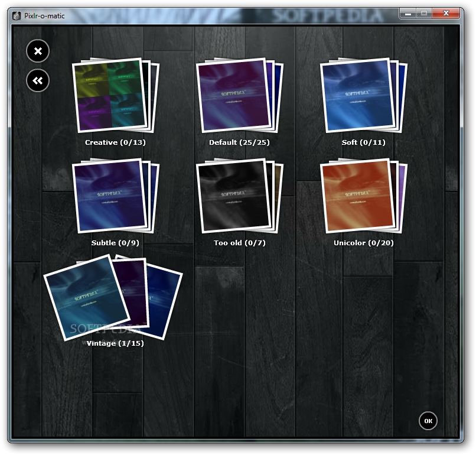The image size is (476, 455).
Task: Minimize the Pixlr-o-matic window
Action: (408, 14)
